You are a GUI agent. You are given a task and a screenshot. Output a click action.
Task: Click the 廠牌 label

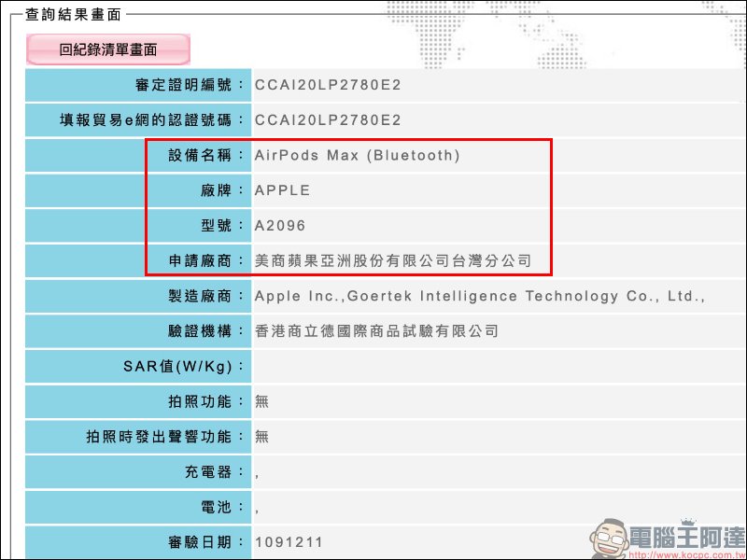coord(221,190)
